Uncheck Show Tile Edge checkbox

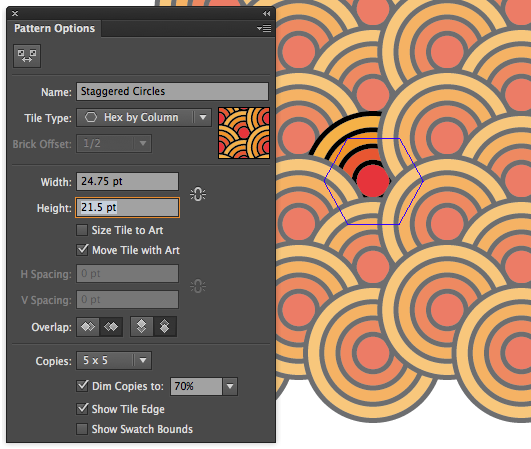click(x=82, y=409)
